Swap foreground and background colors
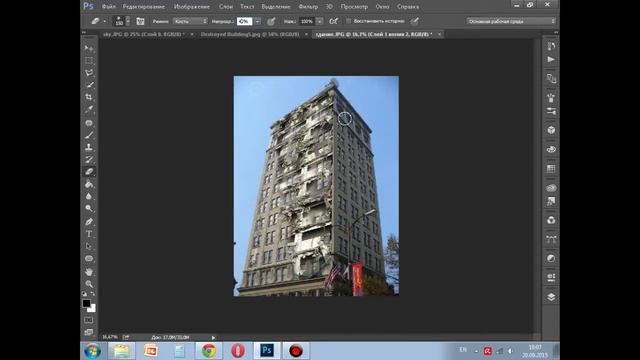640x360 pixels. coord(93,294)
